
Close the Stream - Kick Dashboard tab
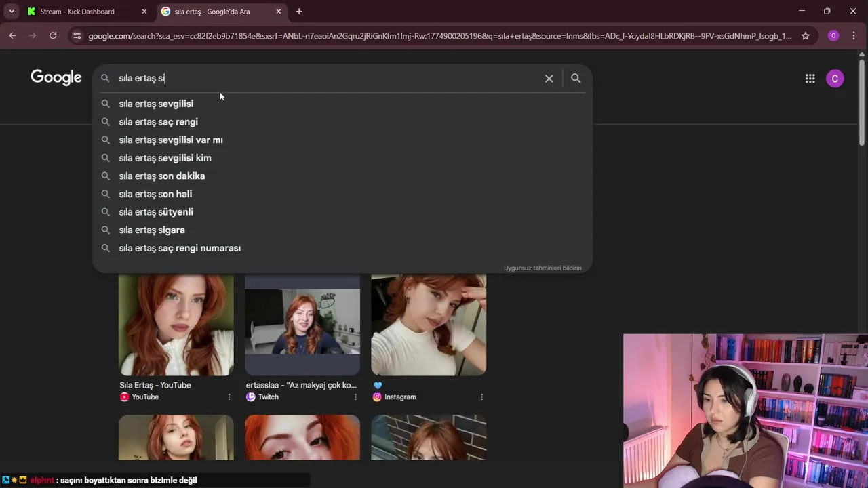pyautogui.click(x=144, y=12)
